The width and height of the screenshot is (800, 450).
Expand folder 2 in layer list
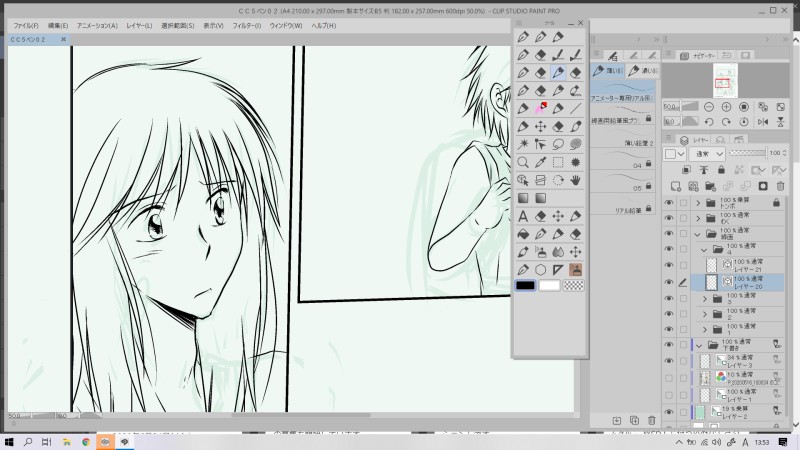[705, 314]
